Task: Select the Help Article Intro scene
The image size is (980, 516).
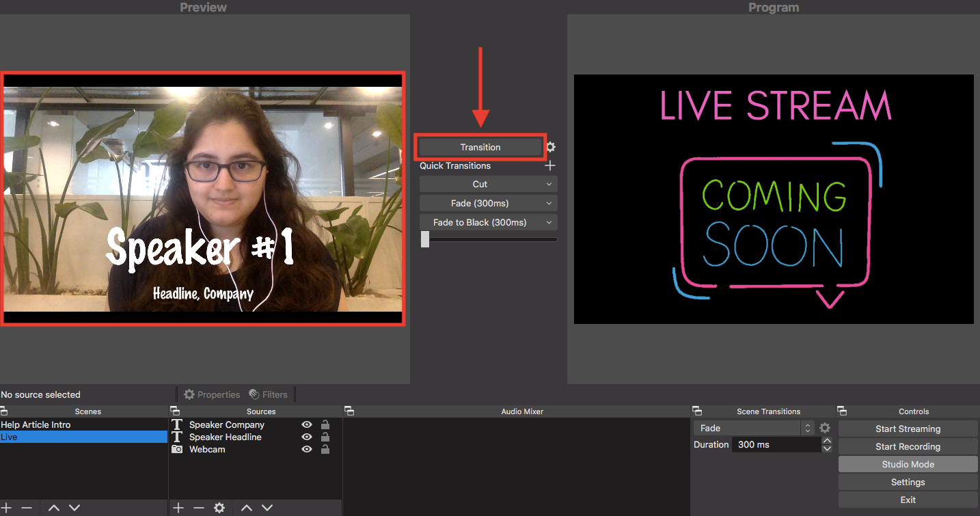Action: (x=36, y=424)
